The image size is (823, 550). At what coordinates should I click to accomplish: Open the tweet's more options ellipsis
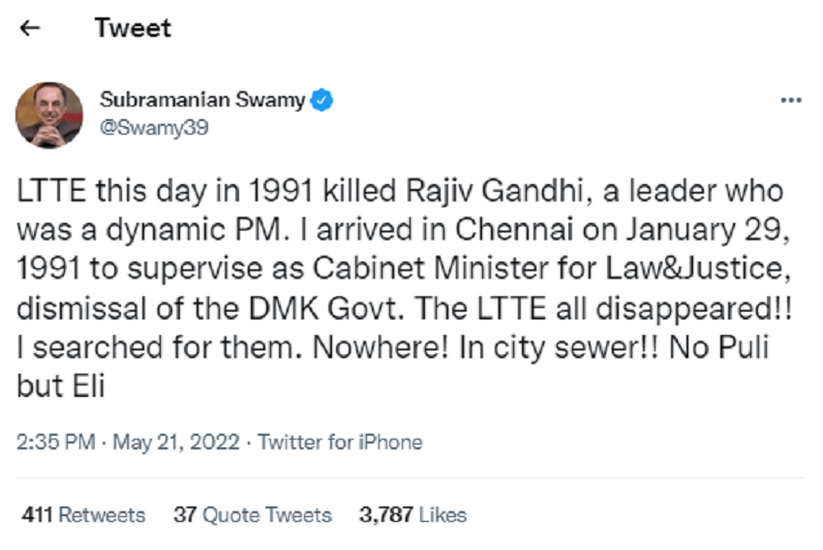pyautogui.click(x=790, y=101)
